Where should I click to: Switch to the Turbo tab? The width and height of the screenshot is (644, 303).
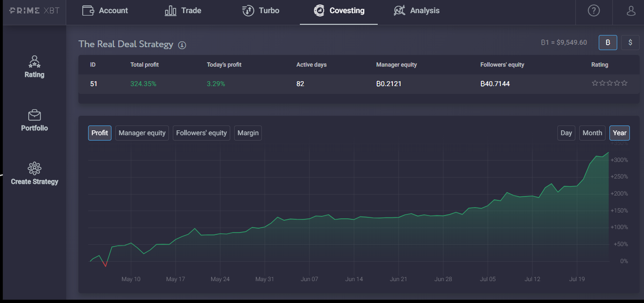coord(261,11)
